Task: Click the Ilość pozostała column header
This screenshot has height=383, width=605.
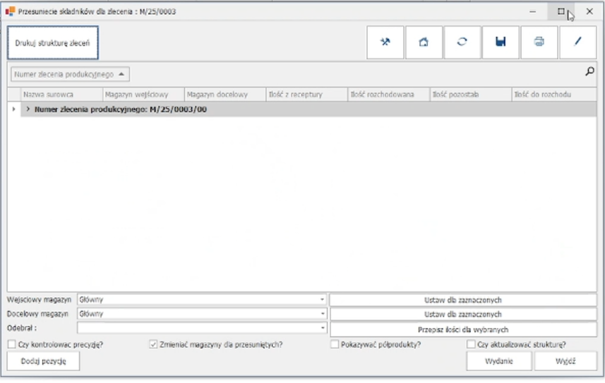Action: coord(471,94)
